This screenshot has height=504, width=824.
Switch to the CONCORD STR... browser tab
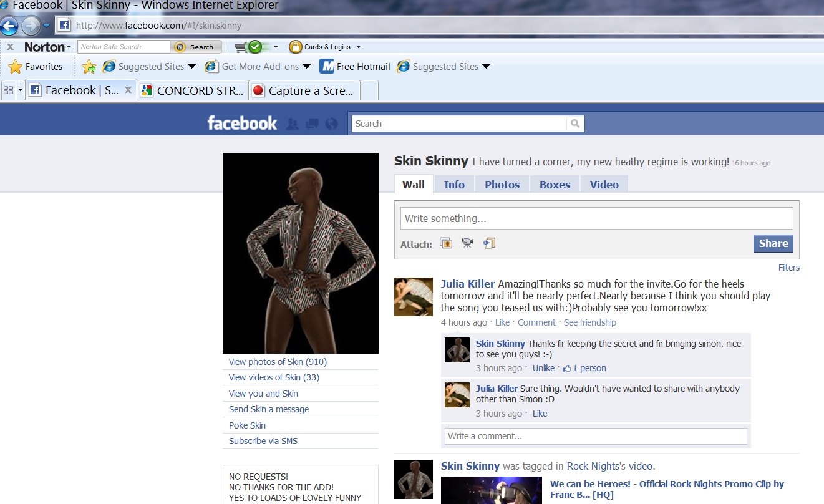[193, 90]
